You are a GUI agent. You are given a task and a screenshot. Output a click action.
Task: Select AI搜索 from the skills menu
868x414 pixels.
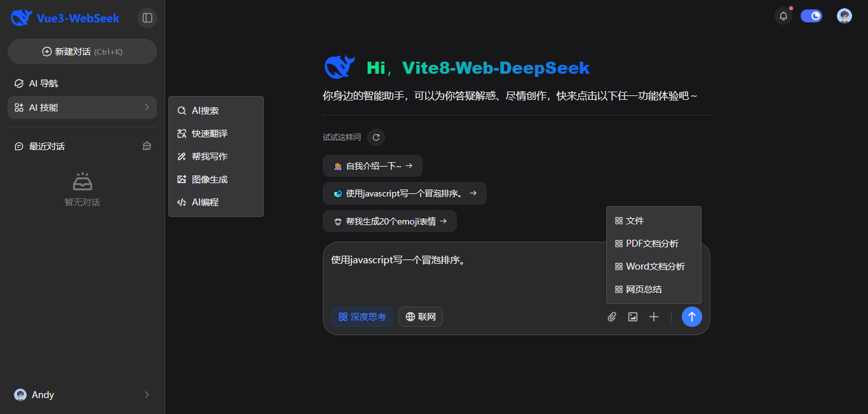[216, 111]
